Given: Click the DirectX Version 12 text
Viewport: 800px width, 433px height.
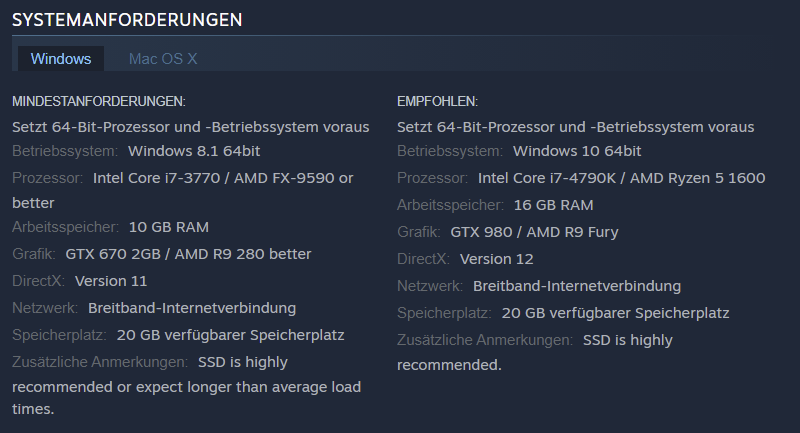Looking at the screenshot, I should click(x=496, y=259).
